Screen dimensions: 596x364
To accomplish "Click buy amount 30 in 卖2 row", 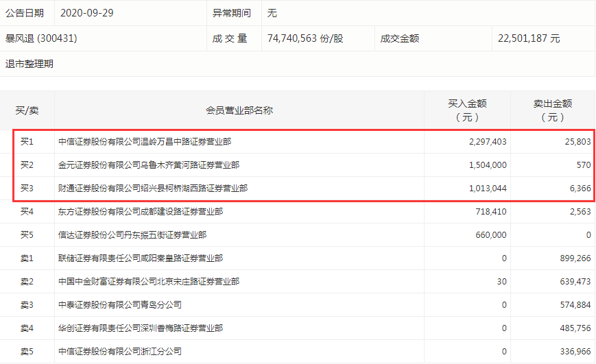I will [x=502, y=282].
